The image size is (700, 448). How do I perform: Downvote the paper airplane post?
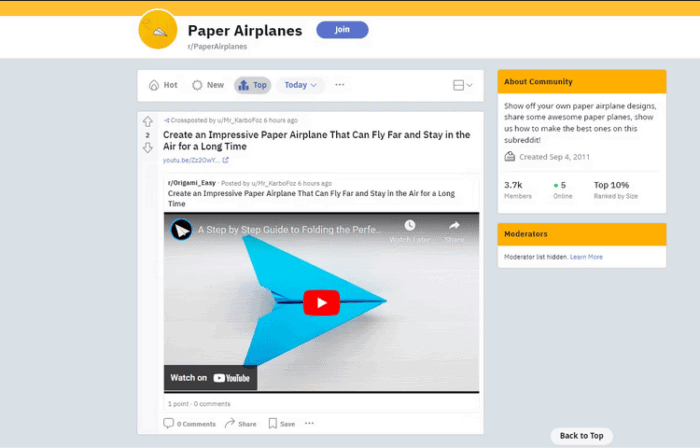148,148
